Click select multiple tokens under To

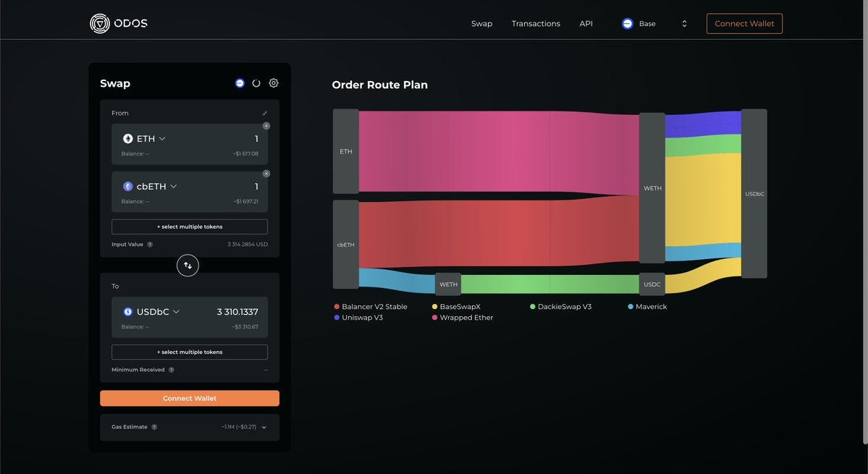[x=190, y=352]
